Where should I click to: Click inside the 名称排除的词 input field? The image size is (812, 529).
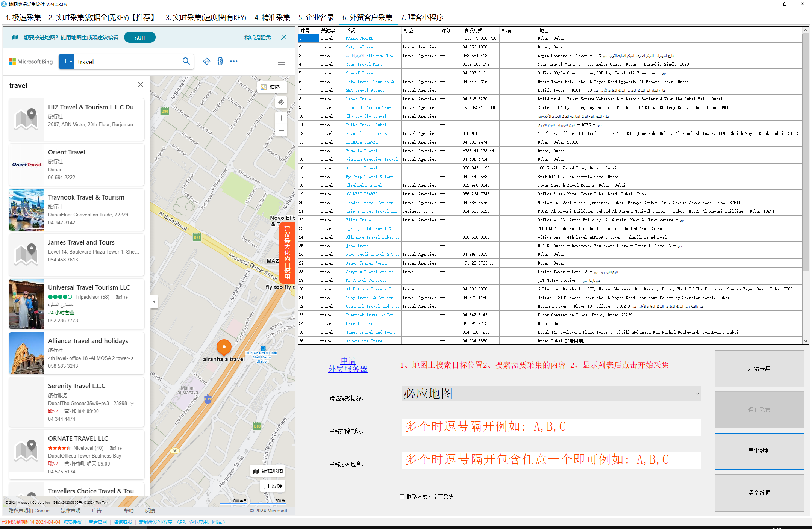(x=551, y=427)
